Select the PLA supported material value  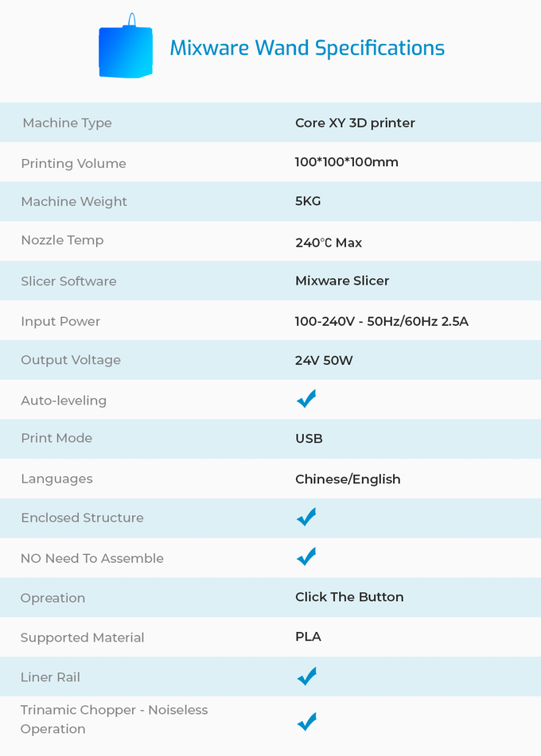308,637
